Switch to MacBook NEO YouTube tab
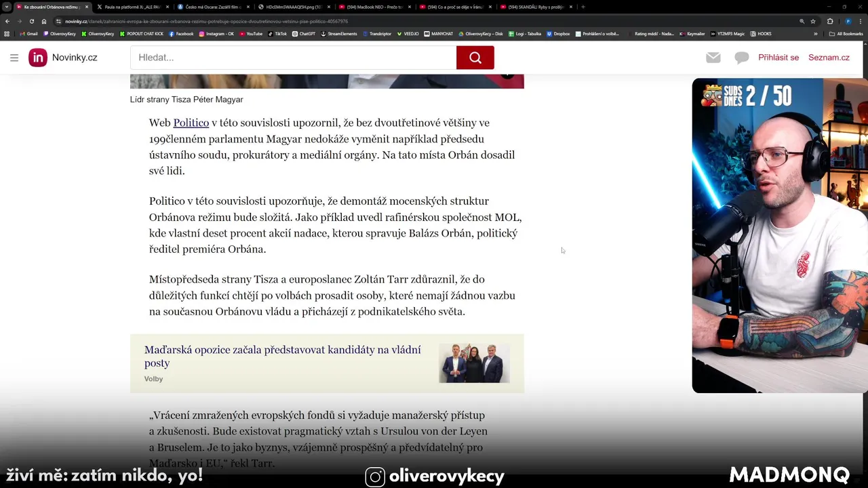Screen dimensions: 868x488 coord(374,7)
